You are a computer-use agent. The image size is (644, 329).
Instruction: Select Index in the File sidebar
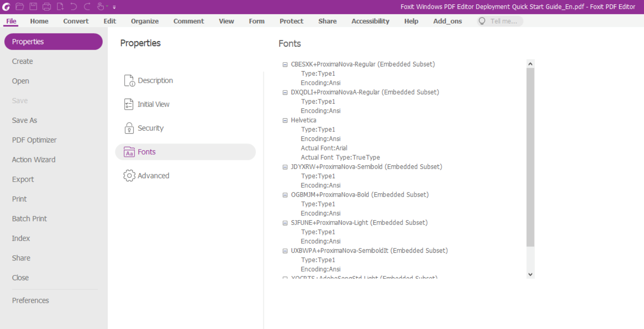pos(21,239)
